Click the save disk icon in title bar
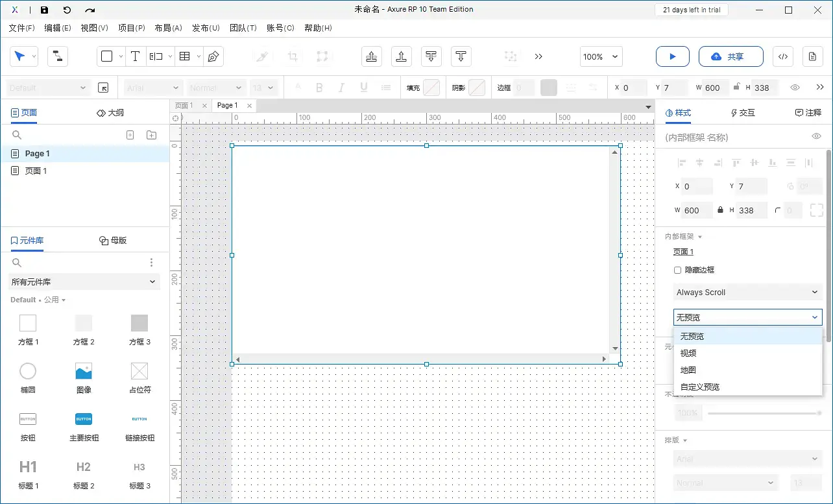Image resolution: width=833 pixels, height=504 pixels. pyautogui.click(x=44, y=10)
